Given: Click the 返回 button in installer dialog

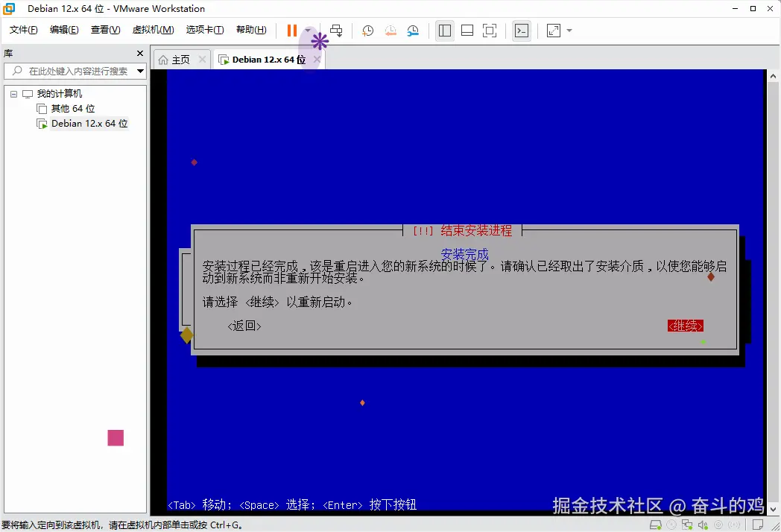Looking at the screenshot, I should [x=244, y=326].
